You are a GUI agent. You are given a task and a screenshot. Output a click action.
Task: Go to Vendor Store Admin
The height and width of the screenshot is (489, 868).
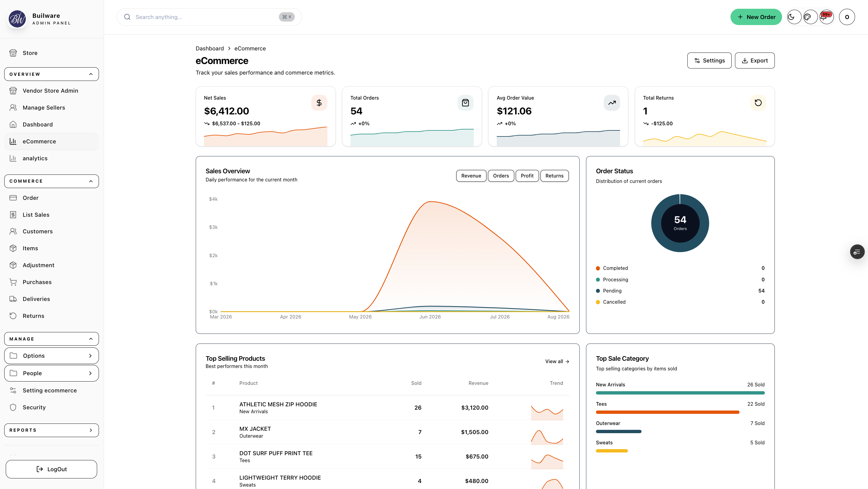[x=51, y=91]
